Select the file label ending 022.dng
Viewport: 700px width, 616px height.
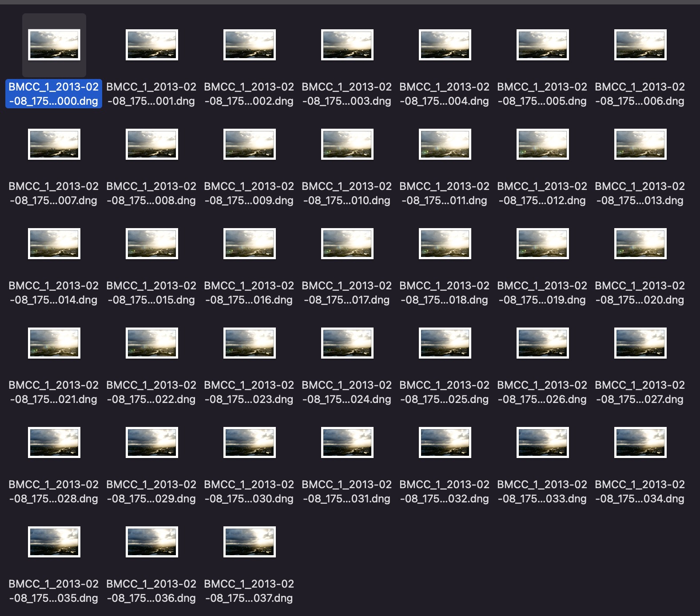151,392
